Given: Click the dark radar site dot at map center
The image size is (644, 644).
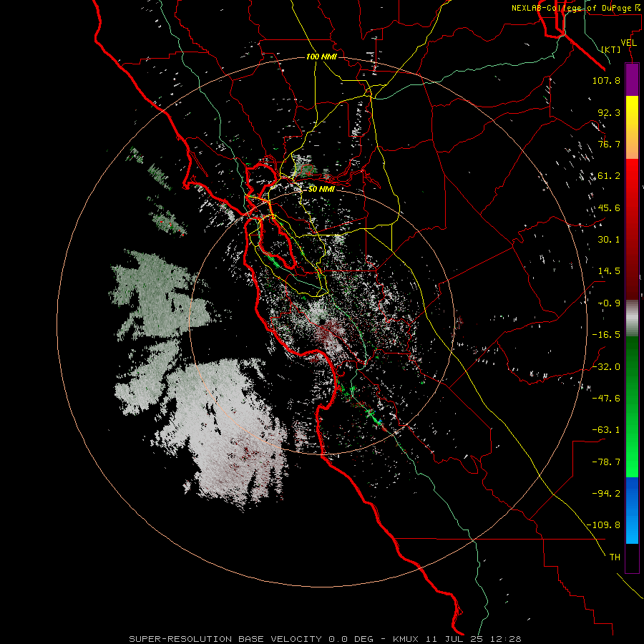Looking at the screenshot, I should 323,321.
